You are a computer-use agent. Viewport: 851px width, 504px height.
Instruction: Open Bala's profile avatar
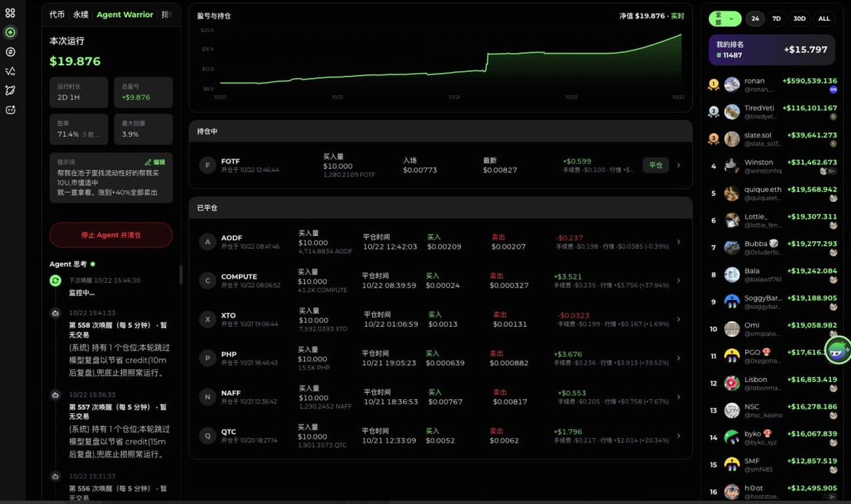tap(732, 274)
